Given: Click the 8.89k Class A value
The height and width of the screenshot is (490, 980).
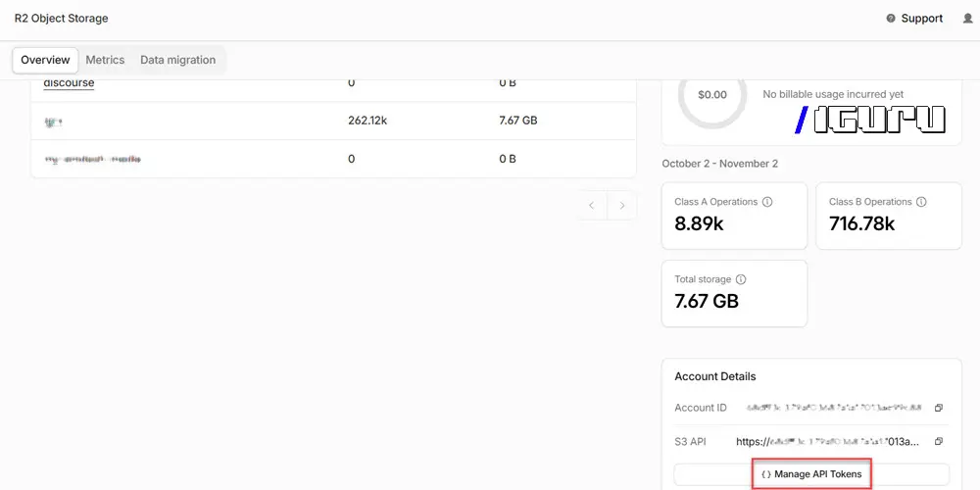Looking at the screenshot, I should (x=700, y=223).
